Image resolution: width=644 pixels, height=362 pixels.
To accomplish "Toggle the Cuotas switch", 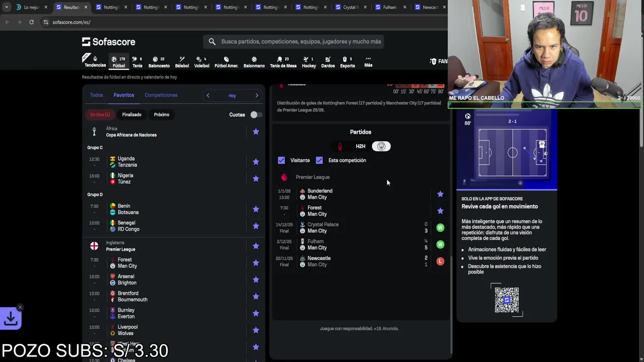I will (x=256, y=115).
